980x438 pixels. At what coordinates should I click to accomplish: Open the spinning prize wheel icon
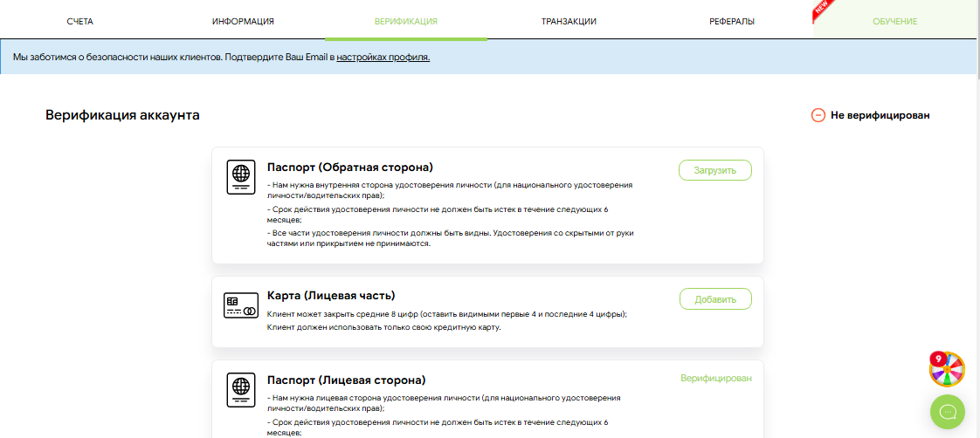946,369
